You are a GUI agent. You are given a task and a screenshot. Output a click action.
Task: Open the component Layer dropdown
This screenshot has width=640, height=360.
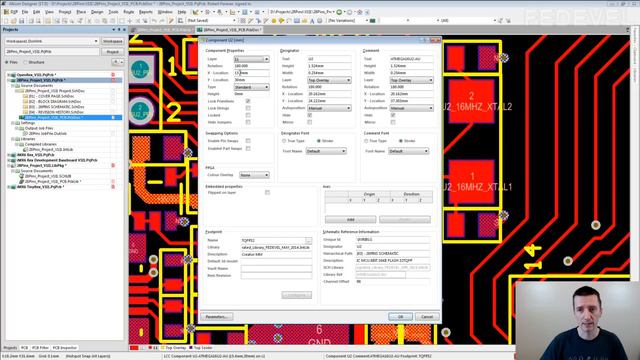251,59
